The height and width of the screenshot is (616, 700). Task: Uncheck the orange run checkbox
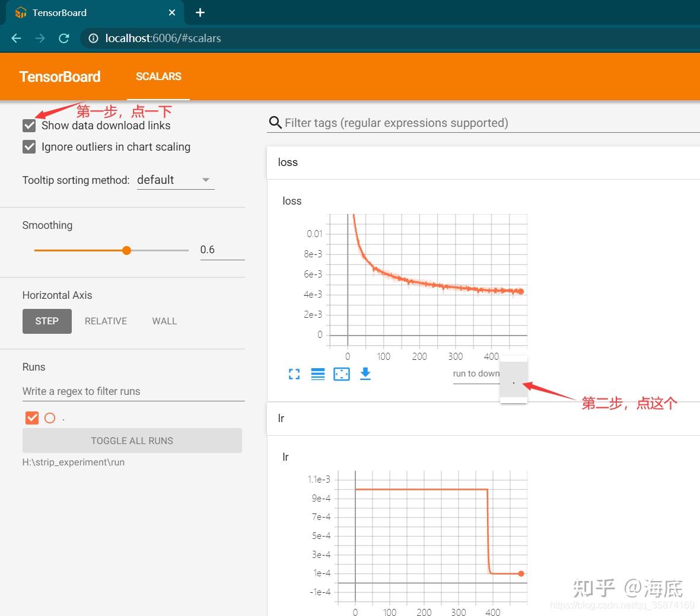coord(32,418)
